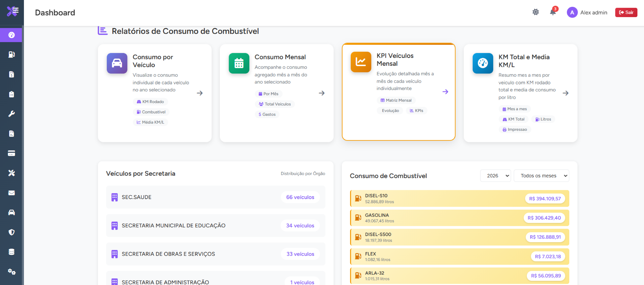644x285 pixels.
Task: Open the car vehicles sidebar icon
Action: (12, 212)
